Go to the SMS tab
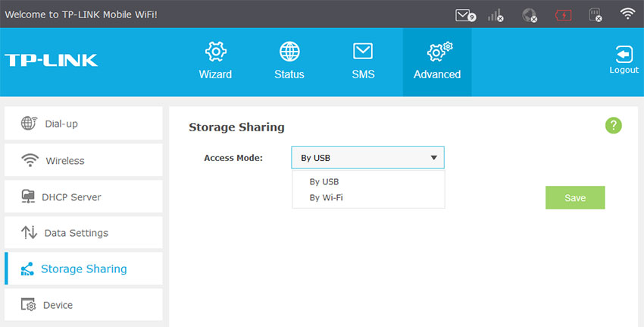Screen dimensions: 644x327 363,61
